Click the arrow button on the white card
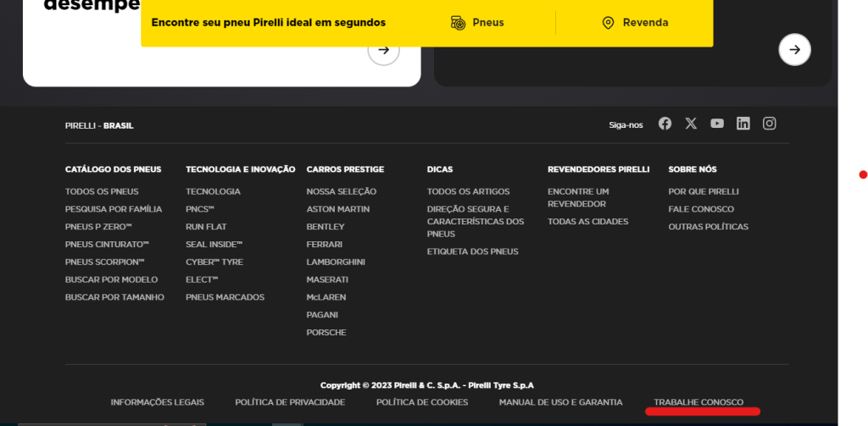This screenshot has height=426, width=868. [x=384, y=50]
